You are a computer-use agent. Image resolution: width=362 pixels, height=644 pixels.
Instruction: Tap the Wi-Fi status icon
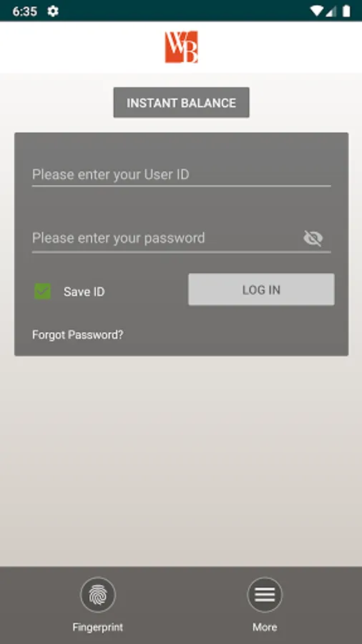[316, 11]
